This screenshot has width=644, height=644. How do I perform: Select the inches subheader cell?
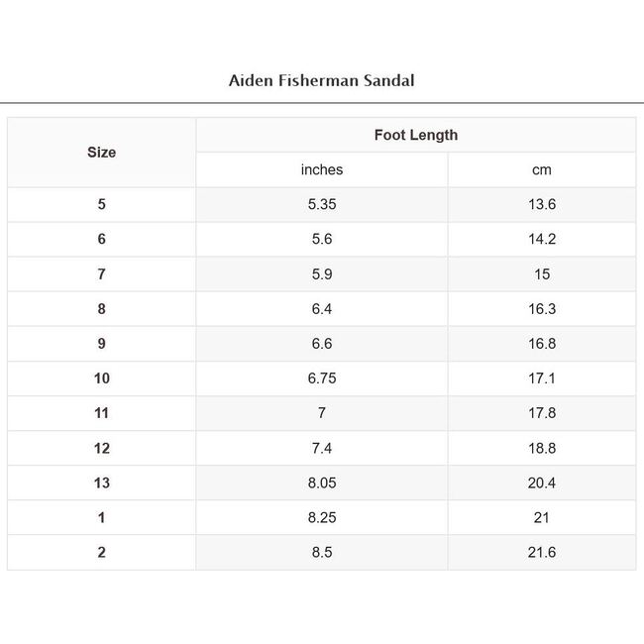pyautogui.click(x=321, y=169)
